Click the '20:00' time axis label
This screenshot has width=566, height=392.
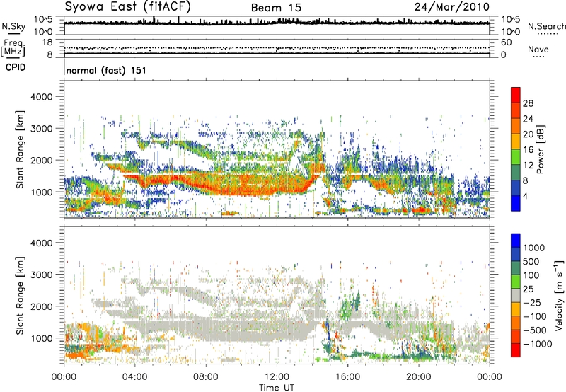tap(418, 377)
